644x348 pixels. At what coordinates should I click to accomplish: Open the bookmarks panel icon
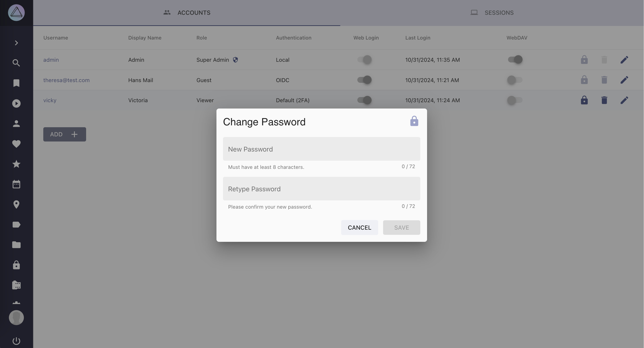(16, 83)
